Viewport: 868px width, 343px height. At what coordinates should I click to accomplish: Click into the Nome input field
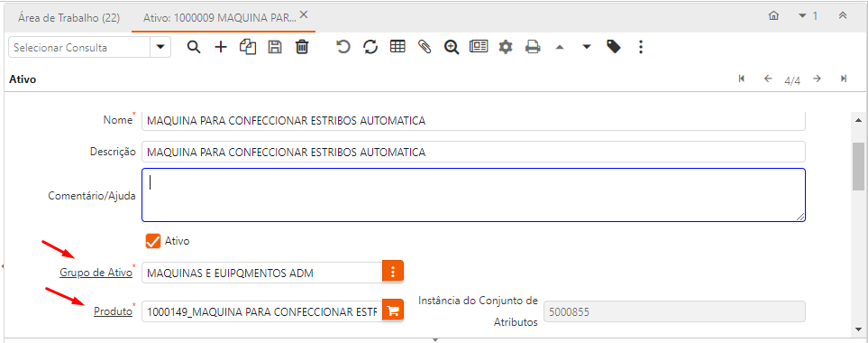tap(473, 121)
